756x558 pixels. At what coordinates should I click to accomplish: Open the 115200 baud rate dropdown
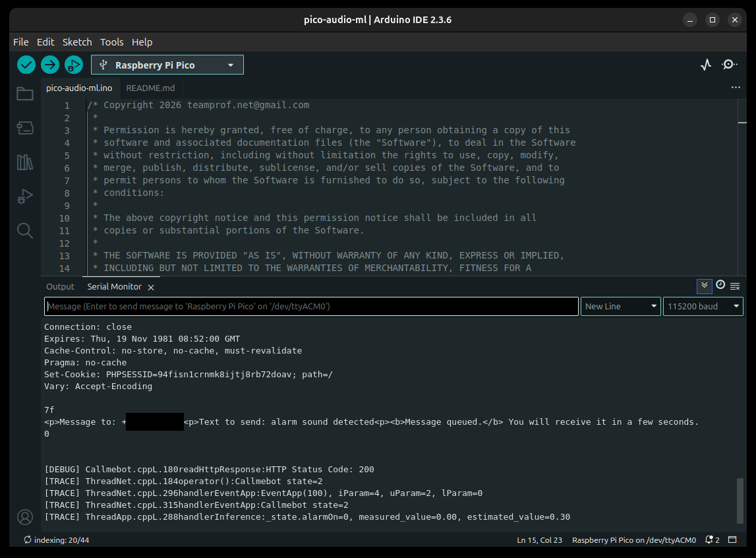coord(703,306)
